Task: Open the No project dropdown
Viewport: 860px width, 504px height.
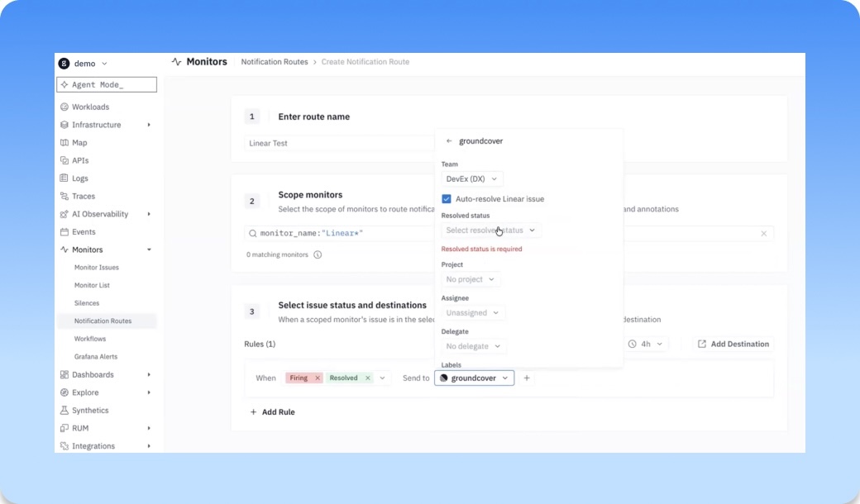Action: pos(471,279)
